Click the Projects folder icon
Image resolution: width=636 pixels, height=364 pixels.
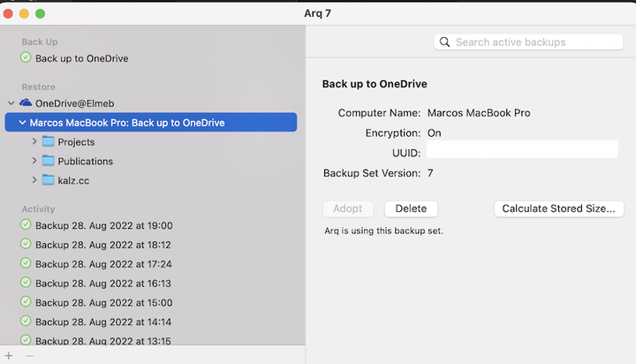pyautogui.click(x=49, y=141)
